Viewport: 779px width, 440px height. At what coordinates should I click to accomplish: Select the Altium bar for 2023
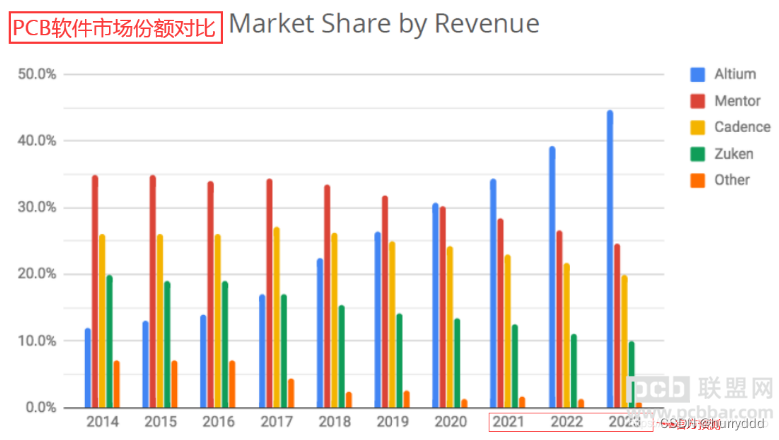(609, 258)
